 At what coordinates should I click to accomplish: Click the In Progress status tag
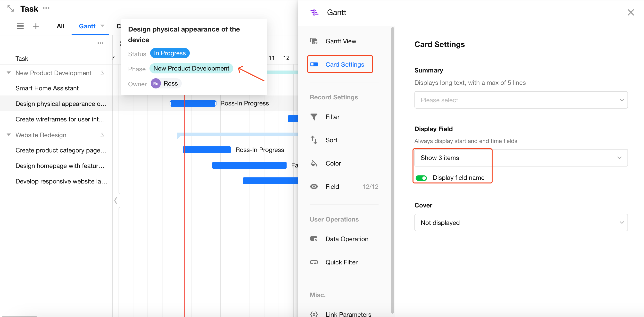tap(170, 53)
